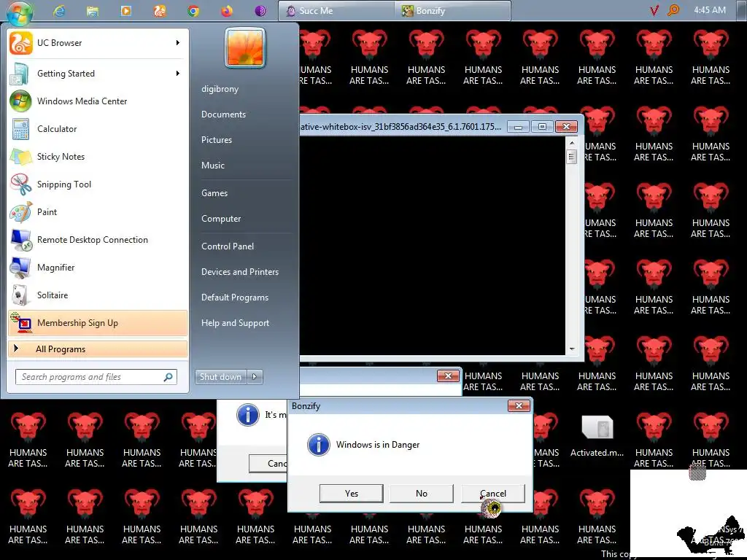Click the scroll up arrow in the black window
Image resolution: width=747 pixels, height=560 pixels.
[572, 142]
